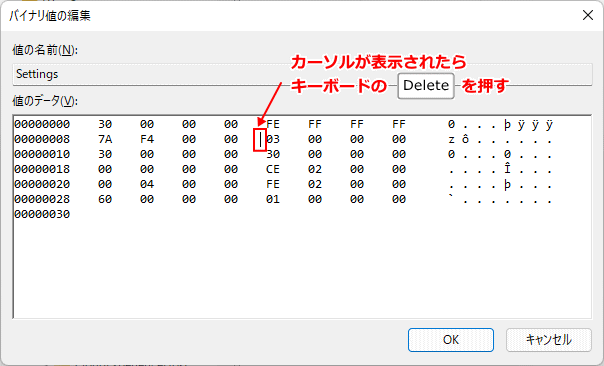Select byte 02 in row 00000018
The image size is (604, 366).
[315, 169]
